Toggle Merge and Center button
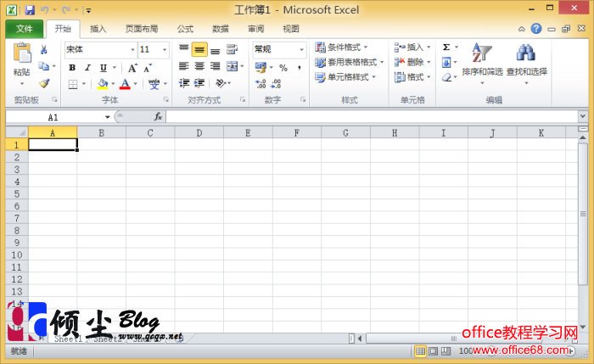Image resolution: width=594 pixels, height=364 pixels. 232,66
